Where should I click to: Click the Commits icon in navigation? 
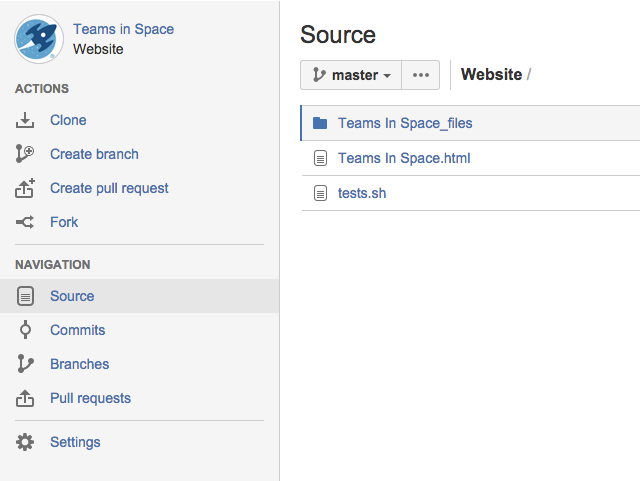[26, 330]
